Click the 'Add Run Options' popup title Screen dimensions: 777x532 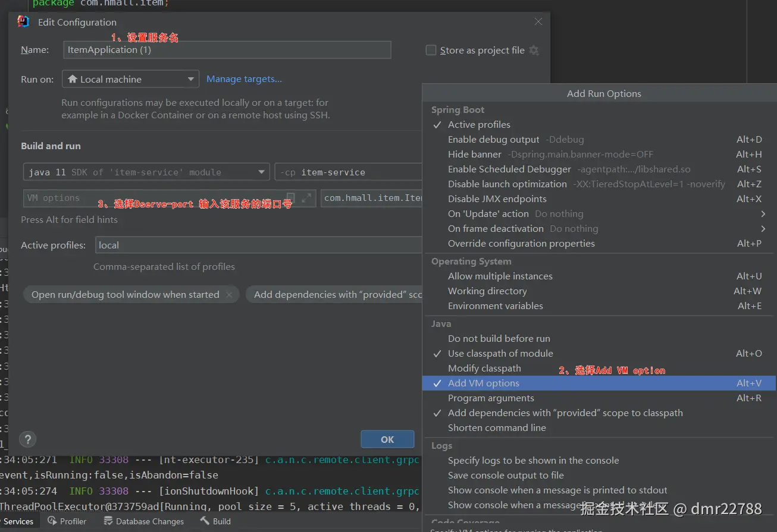coord(604,93)
